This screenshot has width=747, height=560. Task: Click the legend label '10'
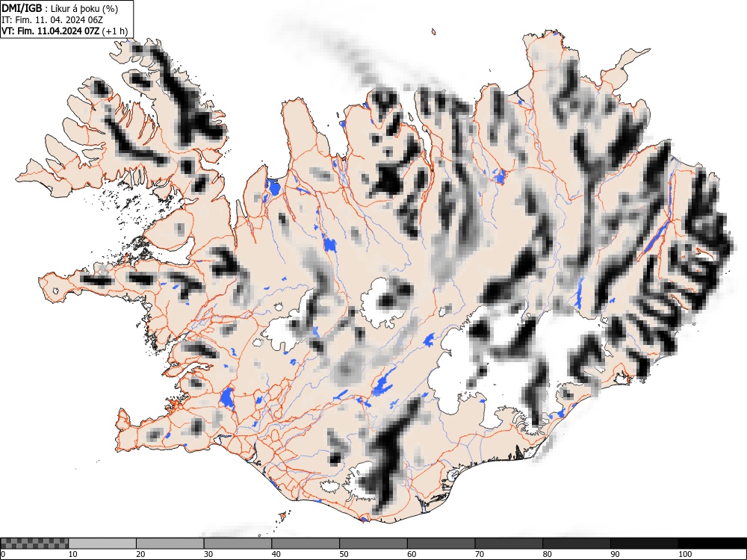click(73, 554)
